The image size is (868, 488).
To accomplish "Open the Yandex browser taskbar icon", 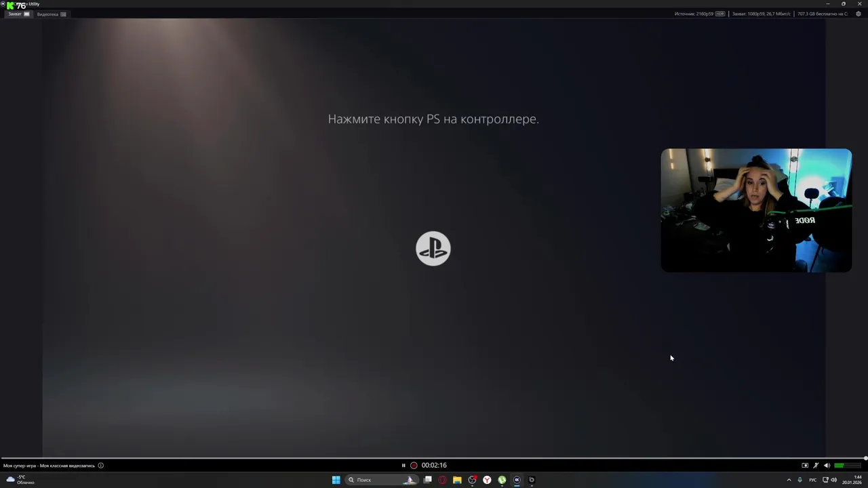I will (487, 480).
